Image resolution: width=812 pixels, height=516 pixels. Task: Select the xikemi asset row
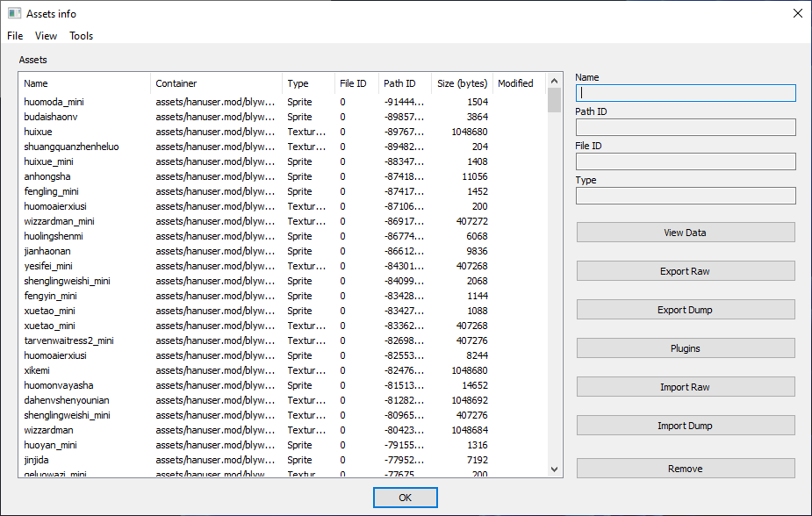[37, 370]
